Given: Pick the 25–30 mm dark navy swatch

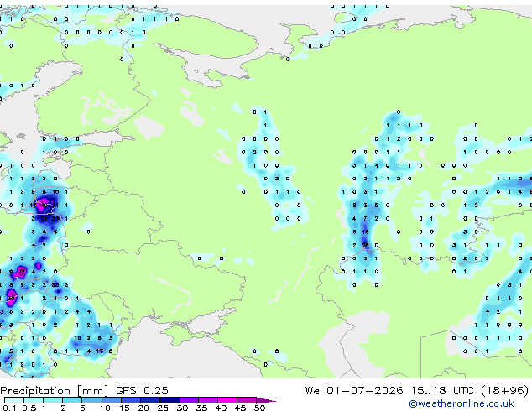Looking at the screenshot, I should point(169,400).
